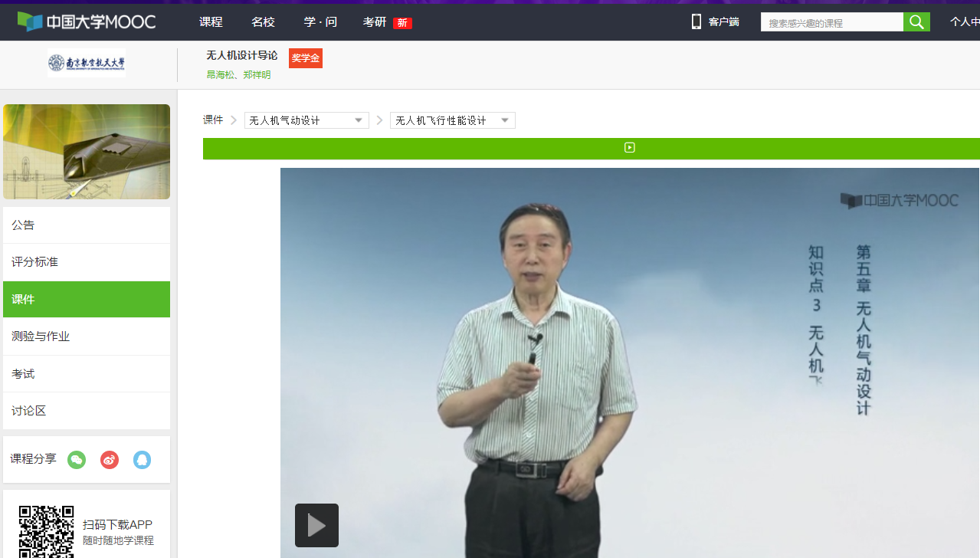Image resolution: width=980 pixels, height=558 pixels.
Task: Share course via QQ icon
Action: point(142,460)
